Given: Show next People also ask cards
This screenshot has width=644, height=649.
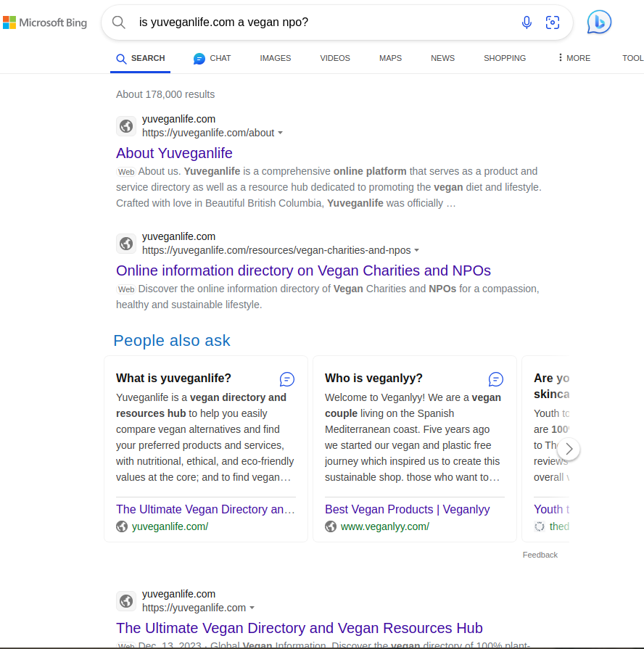Looking at the screenshot, I should click(569, 449).
